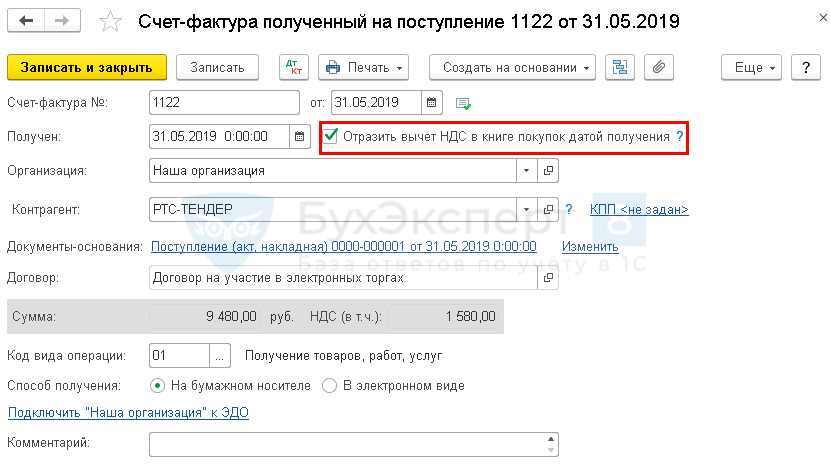
Task: Open the Печать menu
Action: click(x=364, y=67)
